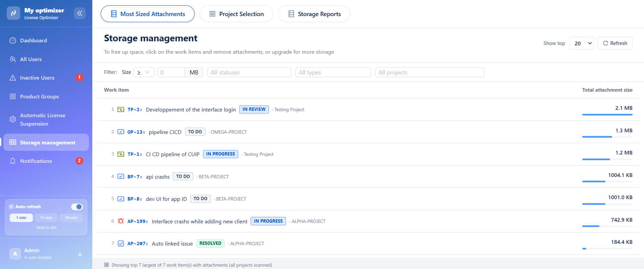This screenshot has height=269, width=644.
Task: Go to Inactive Users in sidebar
Action: (46, 78)
